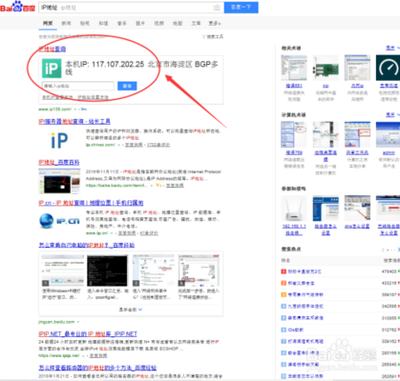Open first thumbnail under 计算机术语

click(294, 134)
